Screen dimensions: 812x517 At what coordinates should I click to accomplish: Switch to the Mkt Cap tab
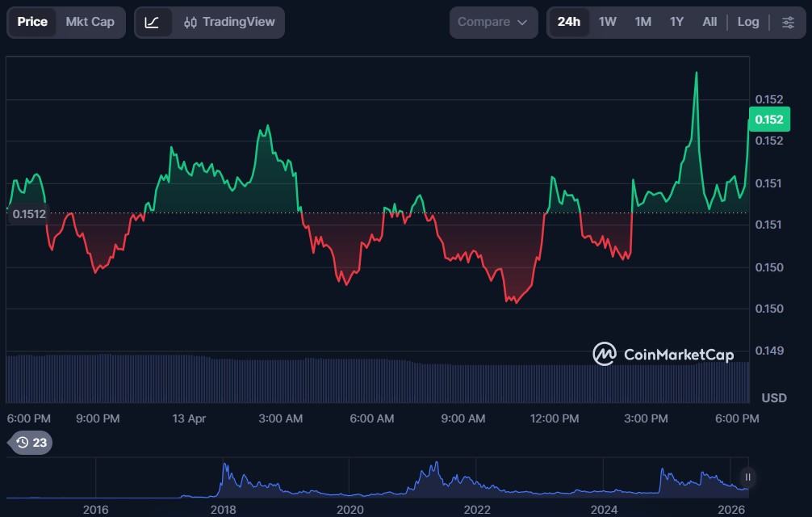click(90, 22)
